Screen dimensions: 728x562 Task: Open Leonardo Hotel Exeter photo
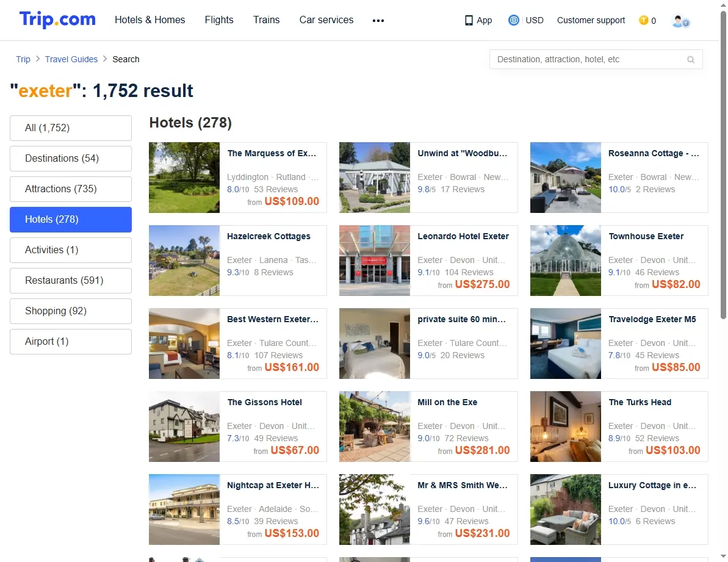[x=374, y=261]
